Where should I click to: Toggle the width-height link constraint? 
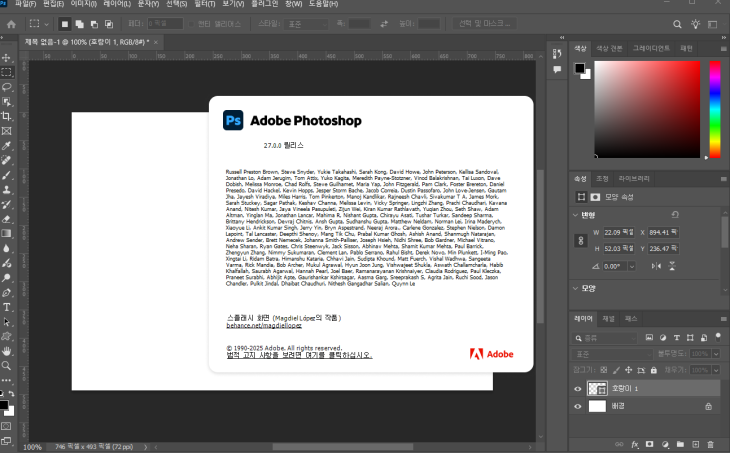pos(579,240)
